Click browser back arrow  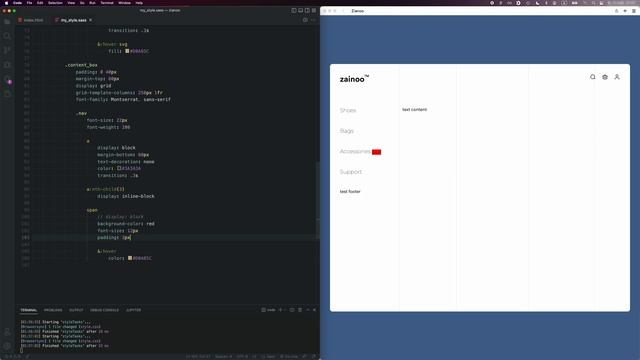(x=343, y=11)
